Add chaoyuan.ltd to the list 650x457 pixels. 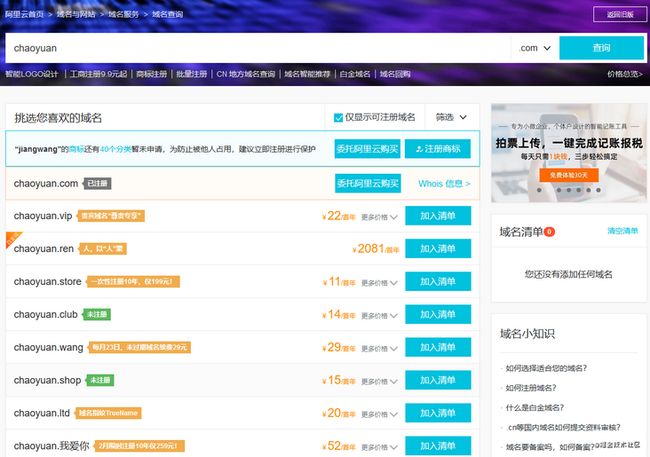[x=438, y=413]
